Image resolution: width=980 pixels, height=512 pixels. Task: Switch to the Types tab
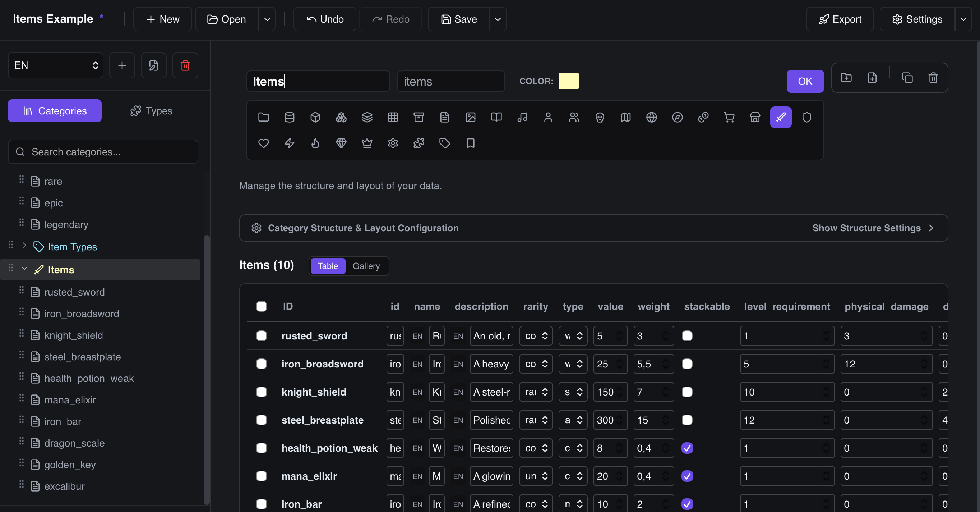(151, 111)
